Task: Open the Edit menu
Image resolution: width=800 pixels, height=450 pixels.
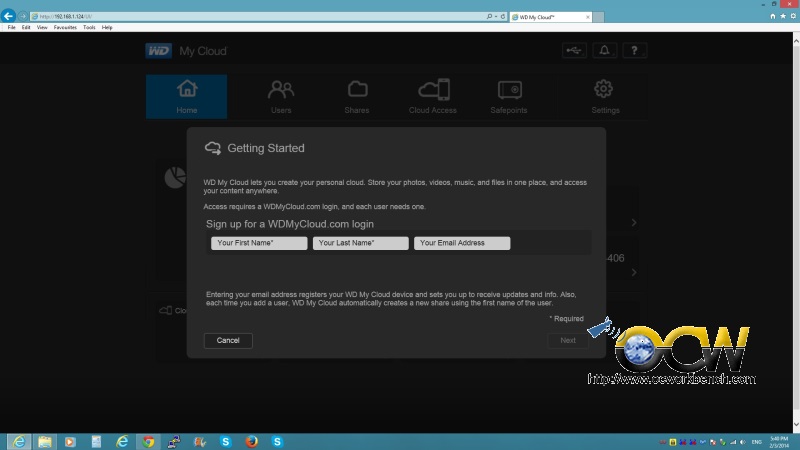Action: point(26,28)
